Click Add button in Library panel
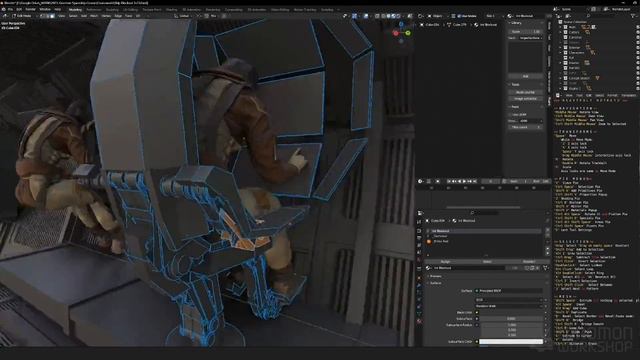 pos(525,76)
